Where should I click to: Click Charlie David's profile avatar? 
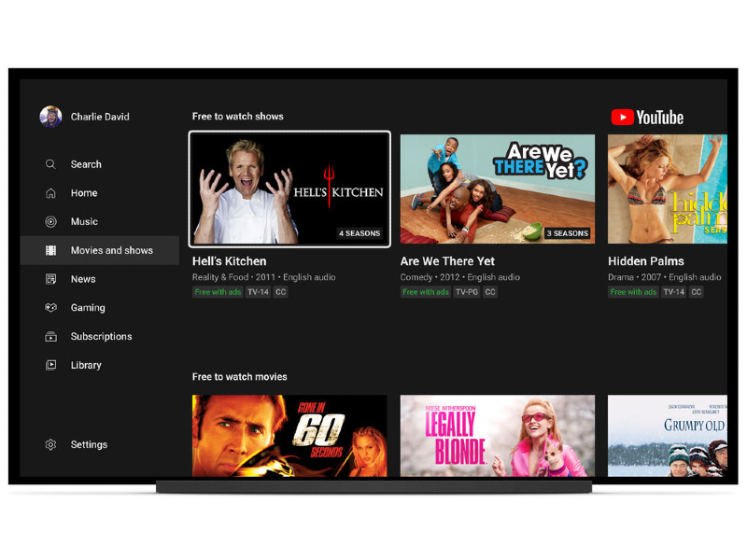[50, 117]
